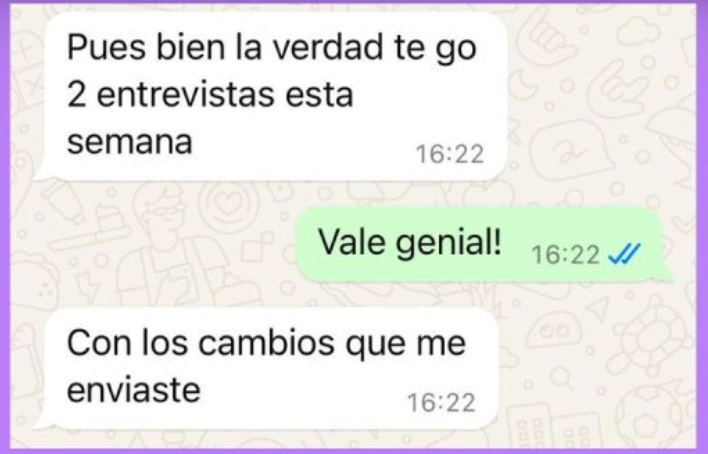The image size is (708, 454).
Task: Click the rock-hand gesture doodle in the wallpaper
Action: pyautogui.click(x=617, y=88)
